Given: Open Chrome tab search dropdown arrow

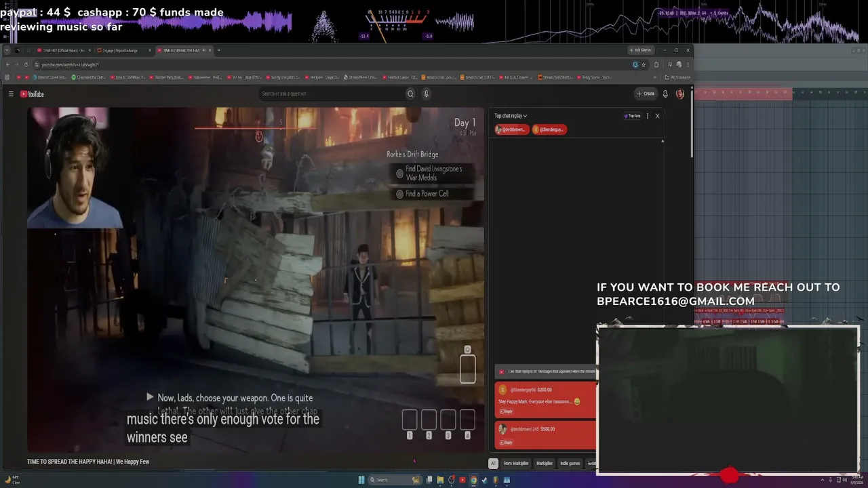Looking at the screenshot, I should point(7,50).
